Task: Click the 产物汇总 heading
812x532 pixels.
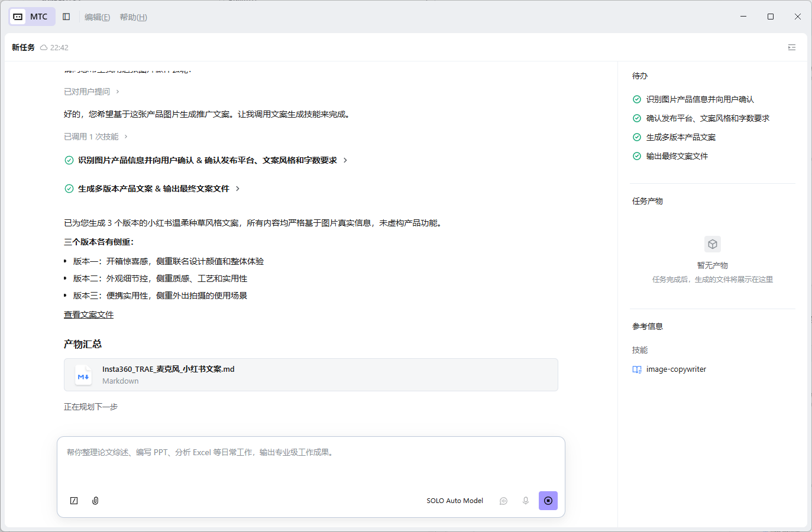Action: pos(83,344)
